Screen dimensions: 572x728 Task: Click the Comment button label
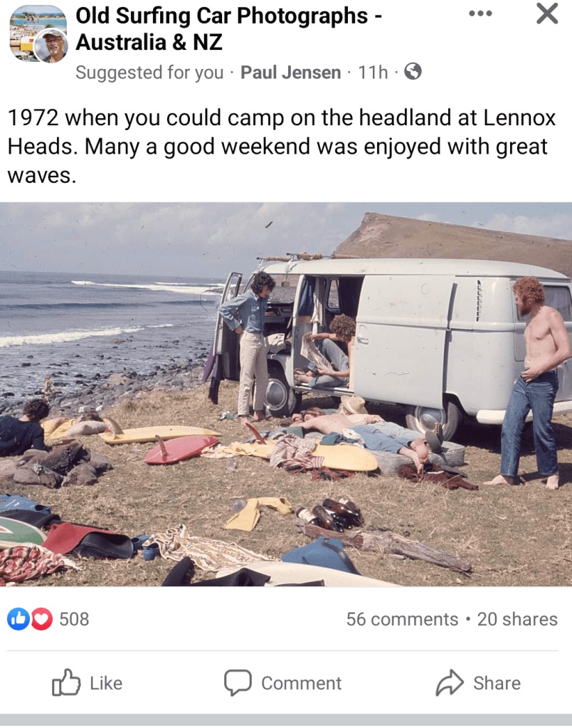point(302,683)
